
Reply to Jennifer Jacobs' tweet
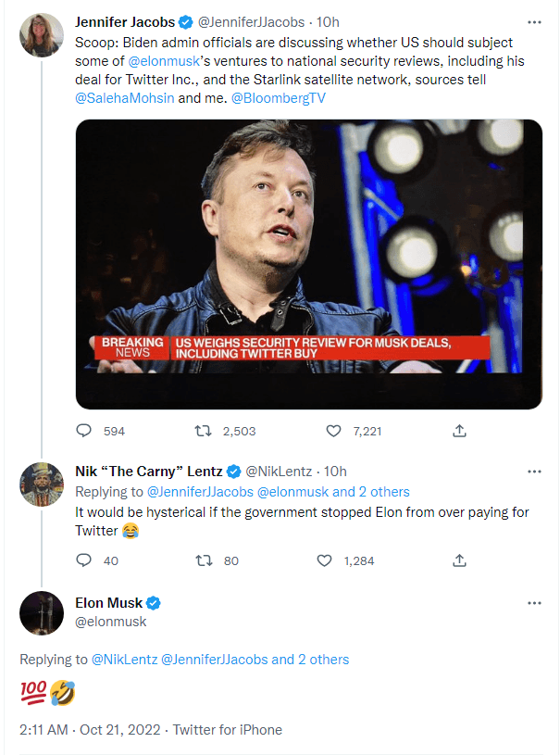(x=84, y=431)
